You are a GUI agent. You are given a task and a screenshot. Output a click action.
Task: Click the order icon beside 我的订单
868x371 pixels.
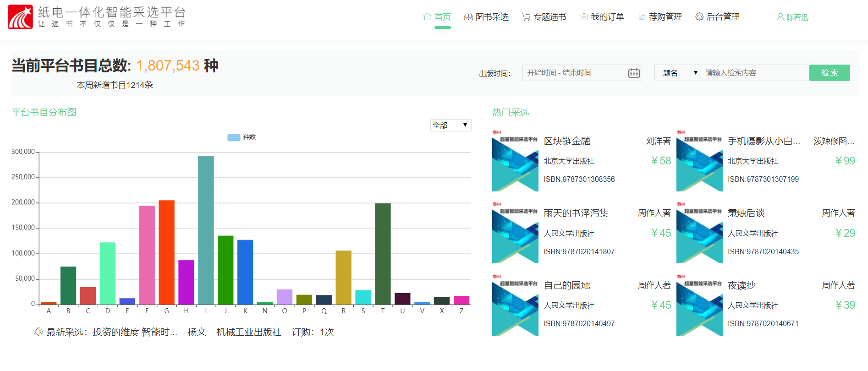pos(584,17)
